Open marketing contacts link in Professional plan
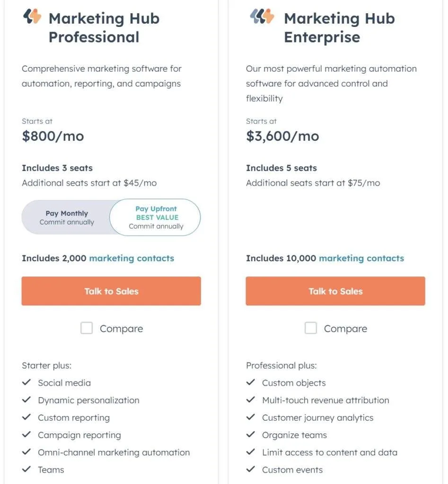448x484 pixels. [x=132, y=258]
